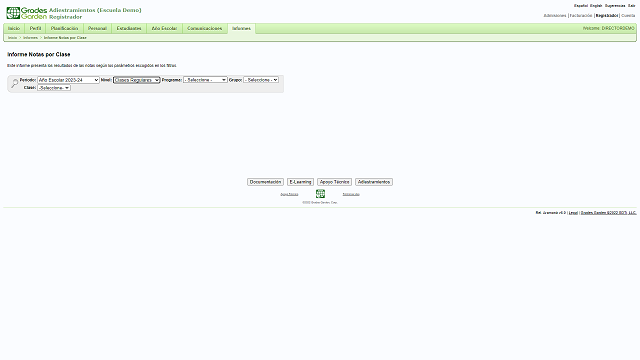Switch to the Planificación tab
The height and width of the screenshot is (360, 640).
click(64, 29)
